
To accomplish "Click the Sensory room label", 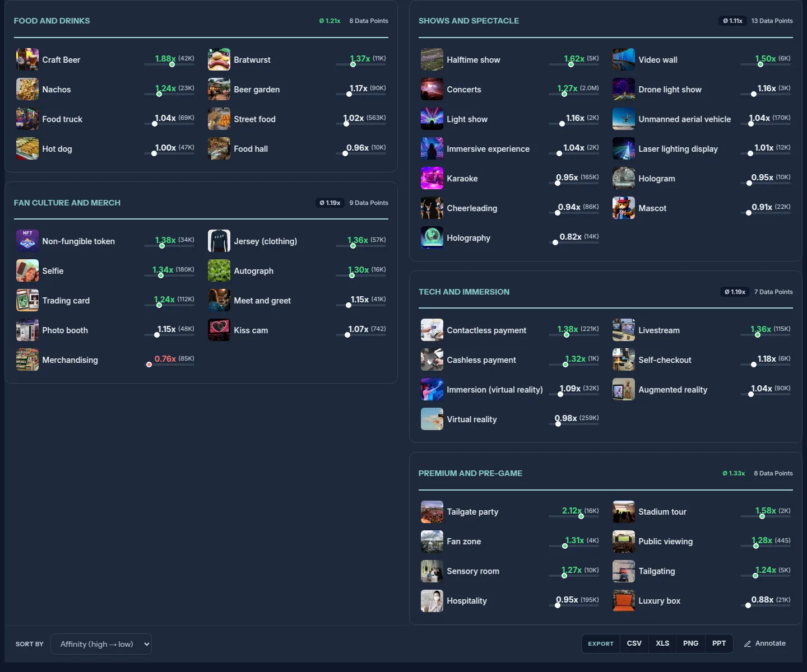I will tap(472, 571).
